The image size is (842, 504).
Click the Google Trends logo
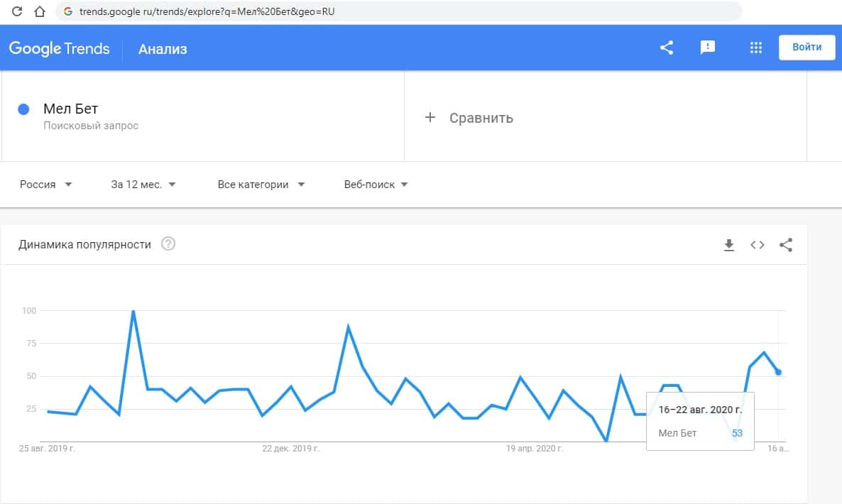(59, 48)
